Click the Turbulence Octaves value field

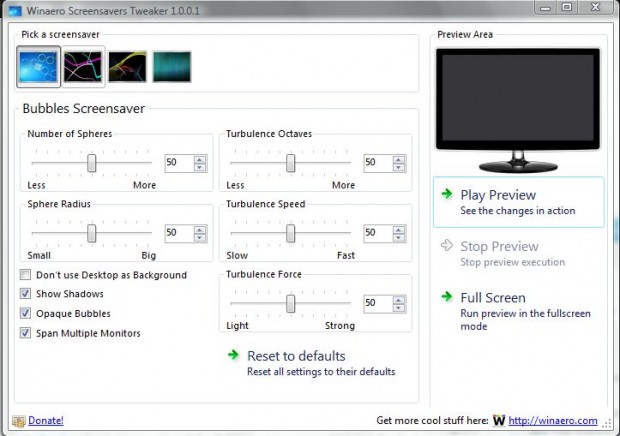pos(376,162)
